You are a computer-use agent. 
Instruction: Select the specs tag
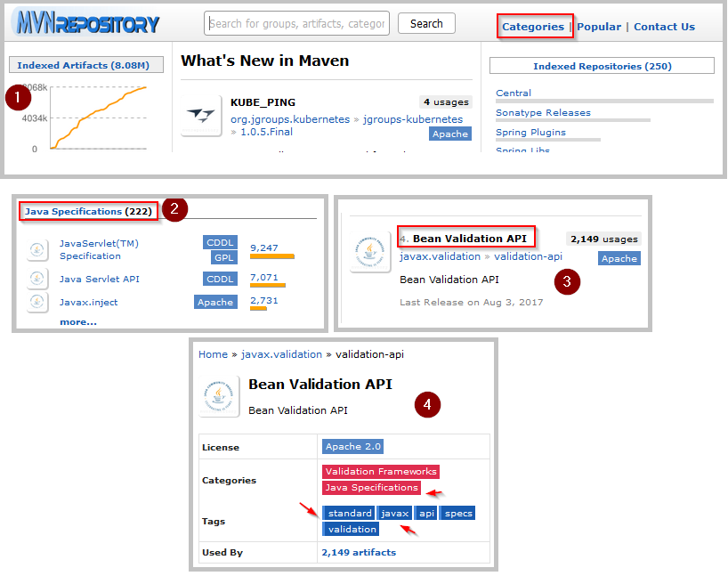click(x=457, y=514)
